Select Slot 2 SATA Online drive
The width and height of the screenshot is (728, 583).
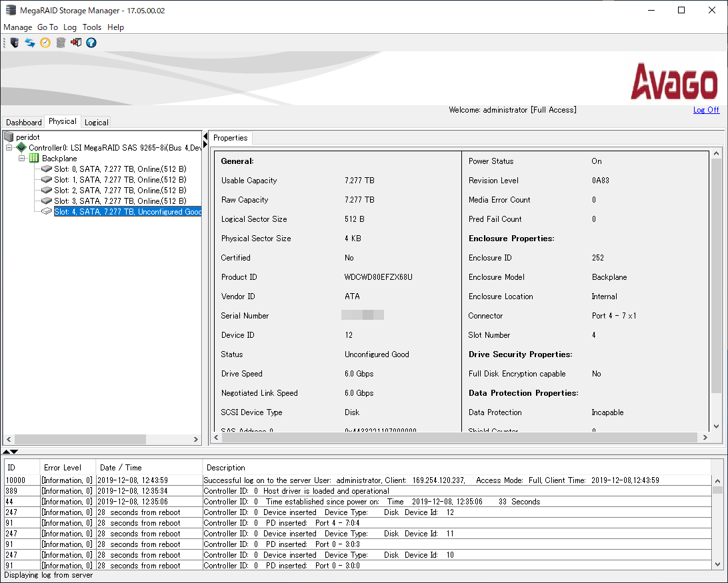(120, 190)
